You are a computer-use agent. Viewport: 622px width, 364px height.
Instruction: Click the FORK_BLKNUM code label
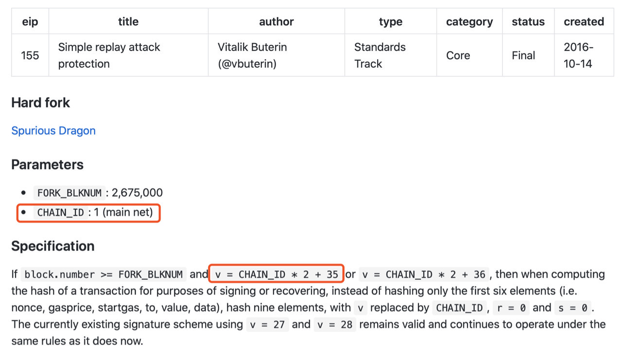point(69,192)
